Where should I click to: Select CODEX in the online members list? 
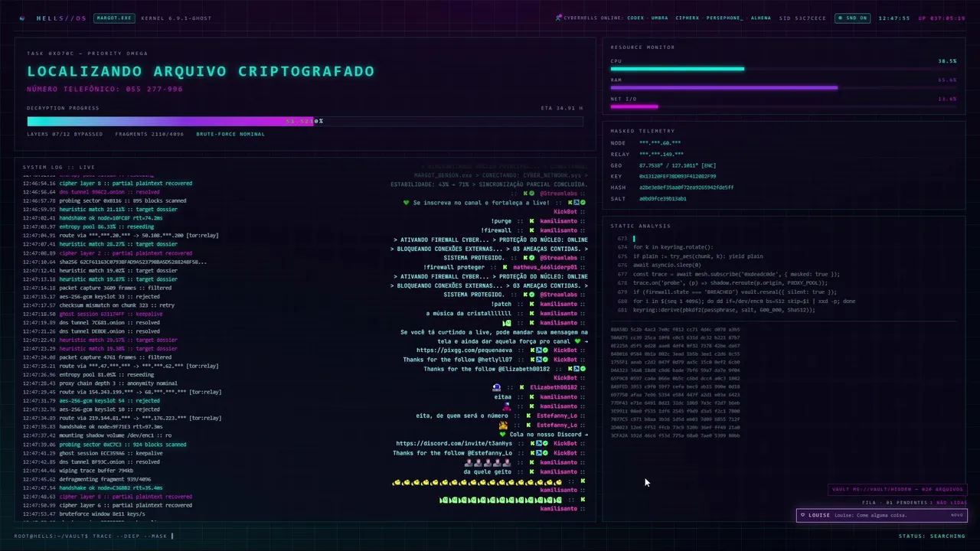(x=635, y=18)
